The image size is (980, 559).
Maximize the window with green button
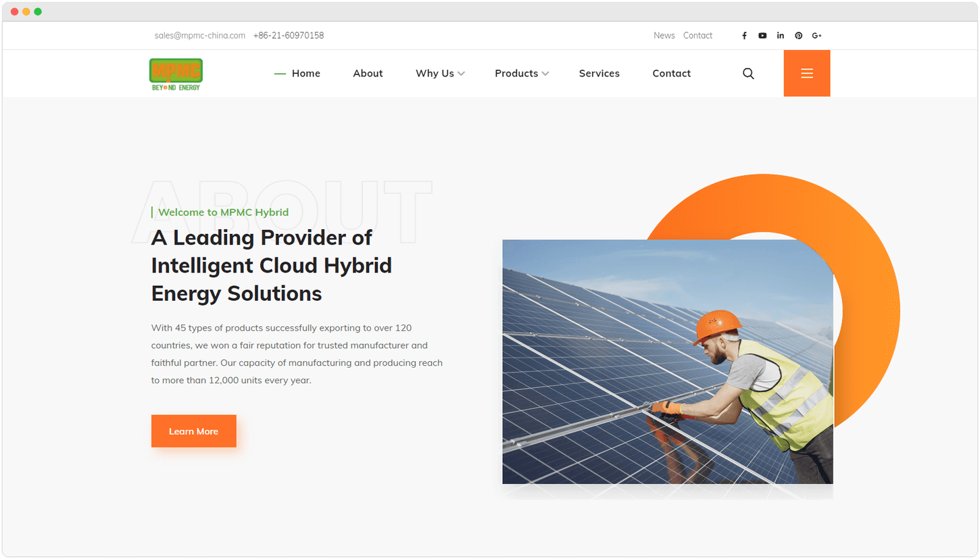(38, 11)
